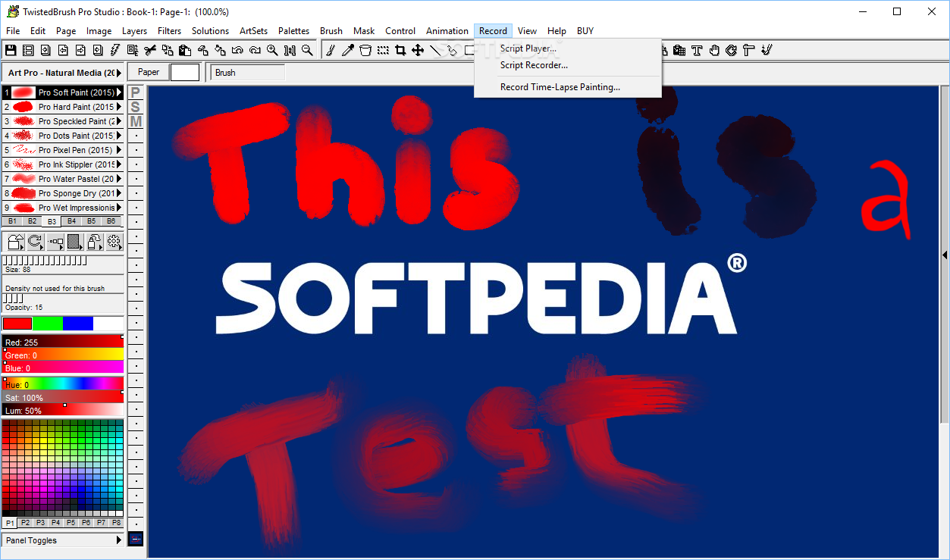This screenshot has width=950, height=560.
Task: Switch to palette page P5
Action: click(x=71, y=523)
